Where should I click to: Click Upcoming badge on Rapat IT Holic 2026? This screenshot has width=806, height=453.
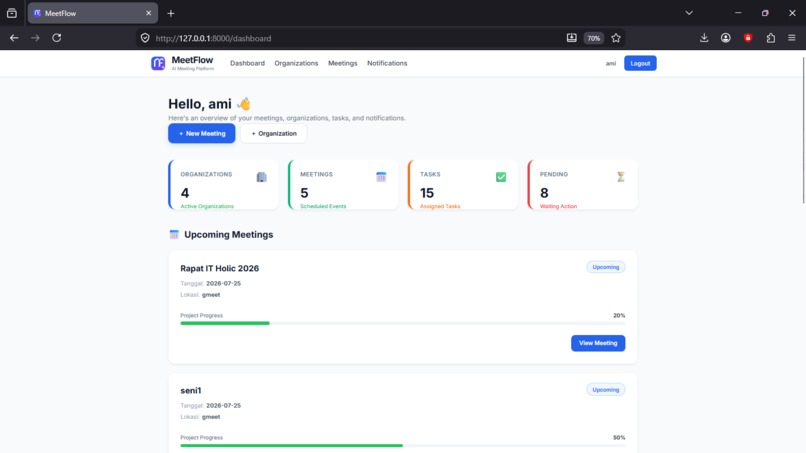606,267
